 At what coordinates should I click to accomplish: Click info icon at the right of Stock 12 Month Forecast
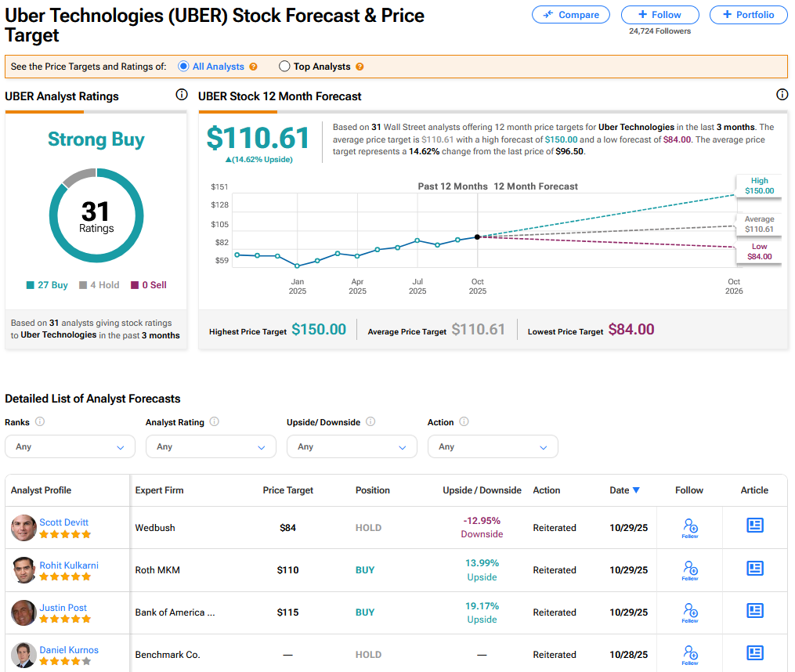[782, 95]
